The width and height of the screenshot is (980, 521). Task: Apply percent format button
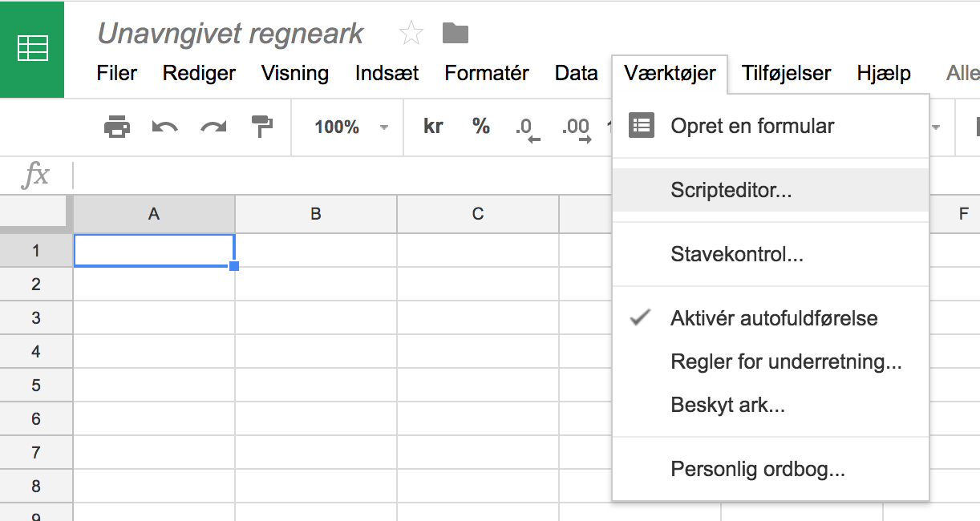tap(481, 127)
